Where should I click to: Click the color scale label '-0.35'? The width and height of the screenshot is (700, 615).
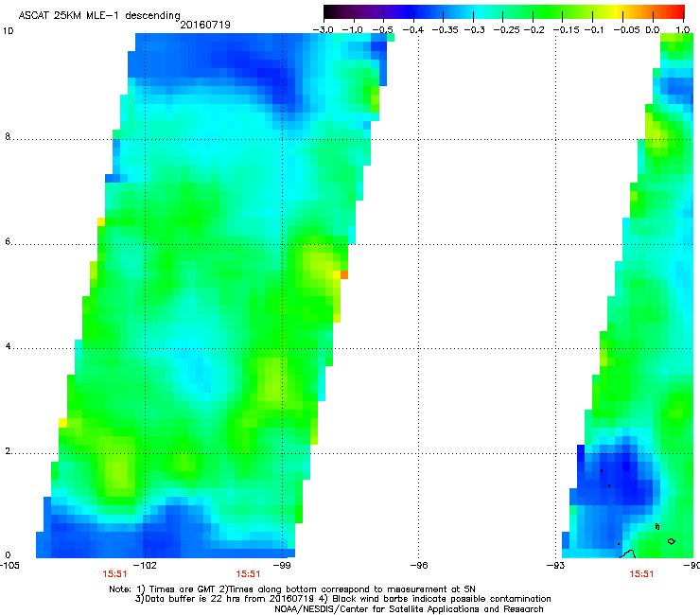pyautogui.click(x=444, y=30)
